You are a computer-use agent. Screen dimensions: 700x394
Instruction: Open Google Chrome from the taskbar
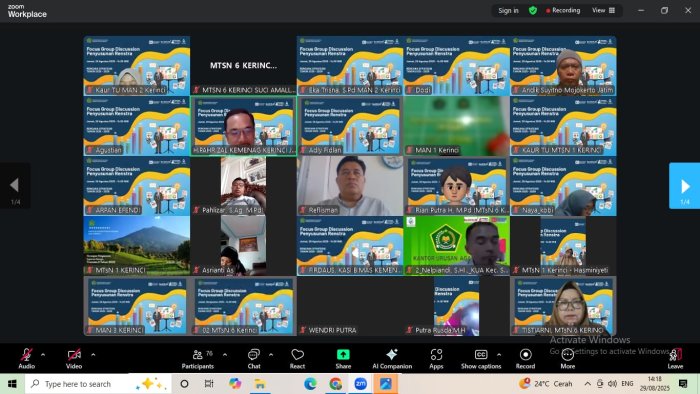pyautogui.click(x=336, y=384)
